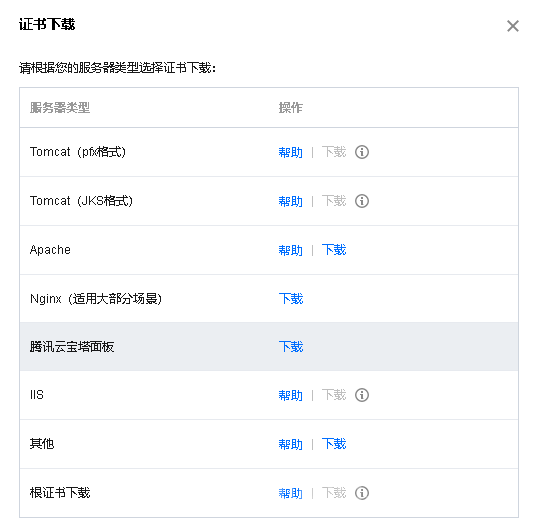The width and height of the screenshot is (535, 521).
Task: Download the Nginx certificate
Action: 291,299
